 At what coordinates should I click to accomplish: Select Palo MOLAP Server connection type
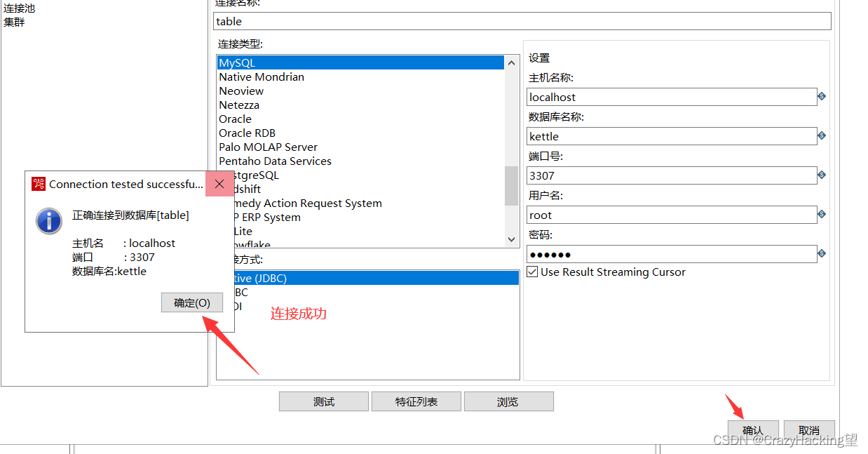click(x=360, y=147)
